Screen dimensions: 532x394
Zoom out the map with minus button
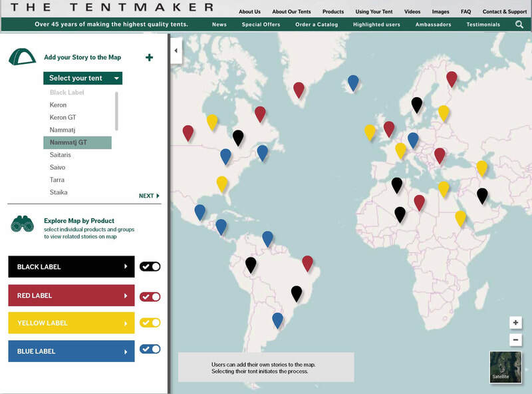(x=515, y=339)
